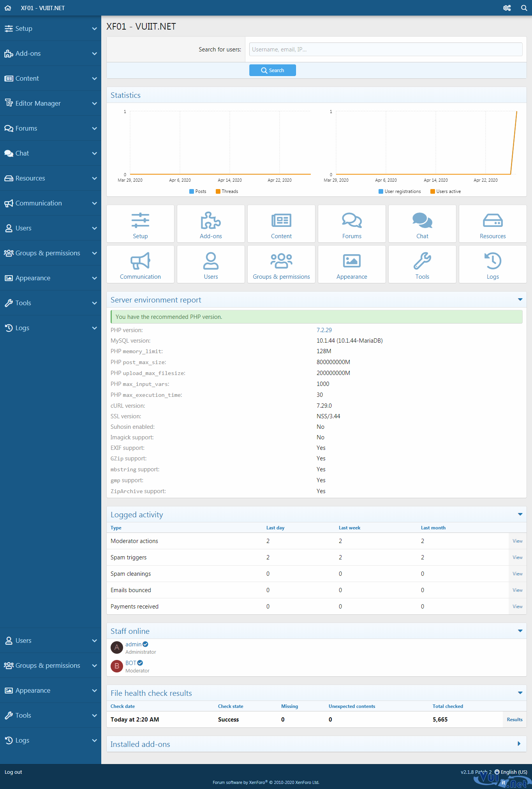Open the 7.2.29 PHP version link
The width and height of the screenshot is (532, 789).
[324, 330]
